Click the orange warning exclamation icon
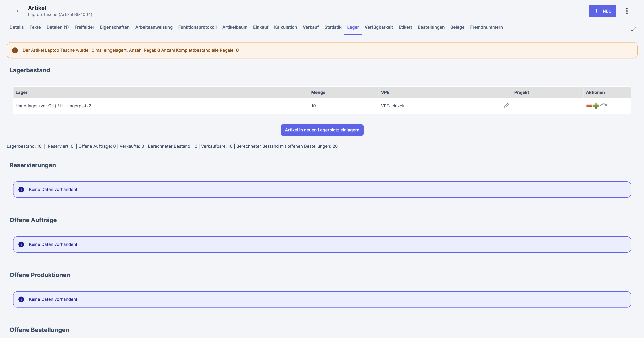This screenshot has width=644, height=338. coord(15,50)
